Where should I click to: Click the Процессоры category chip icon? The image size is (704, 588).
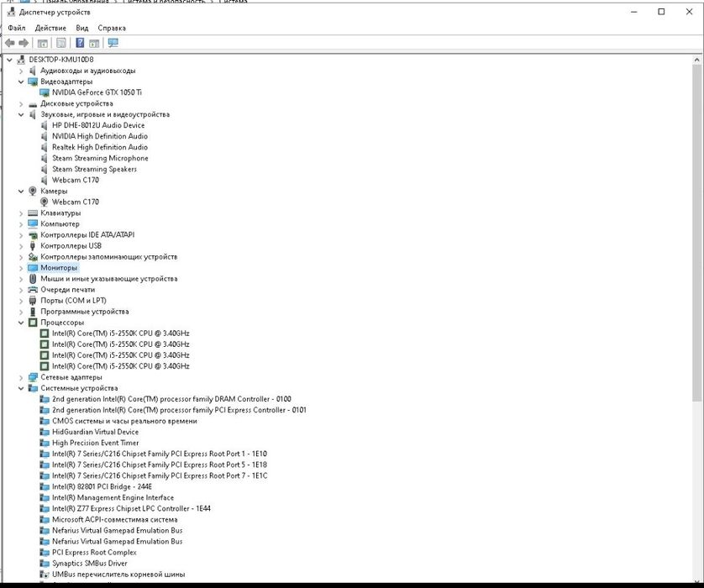tap(32, 323)
